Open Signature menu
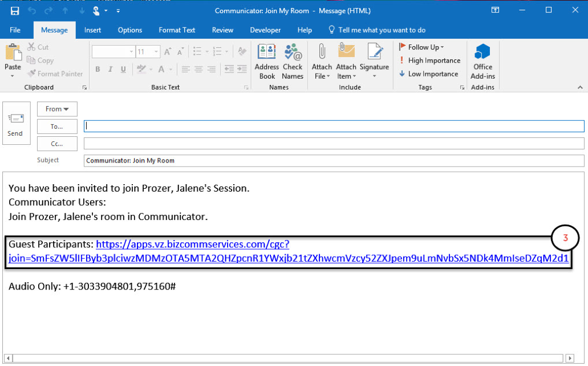Screen dimensions: 588x366 374,62
